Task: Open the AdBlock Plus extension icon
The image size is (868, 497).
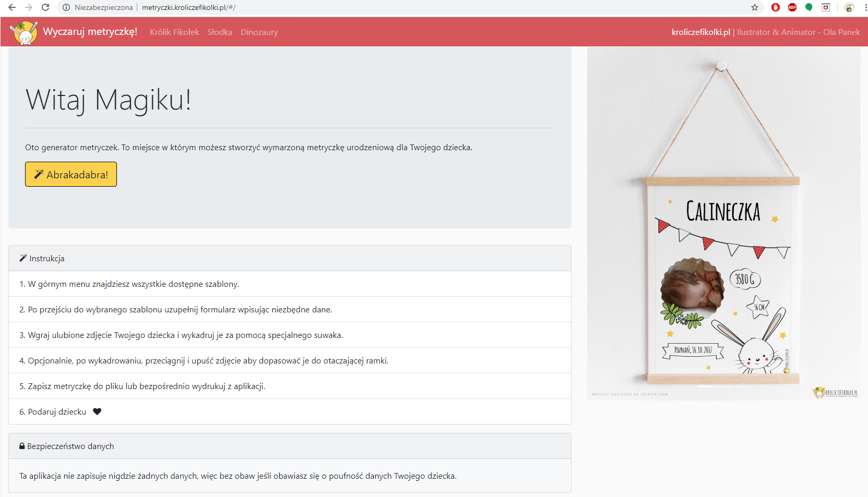Action: point(792,7)
